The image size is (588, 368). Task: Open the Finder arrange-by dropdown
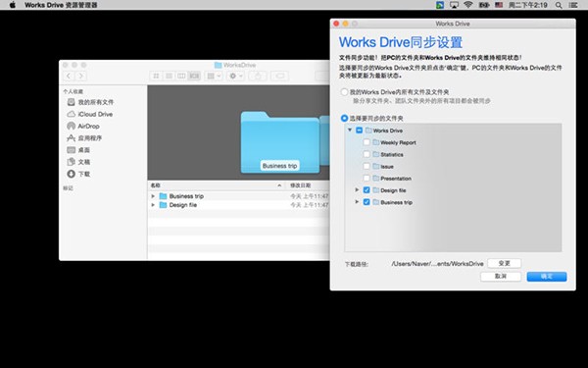pyautogui.click(x=214, y=76)
